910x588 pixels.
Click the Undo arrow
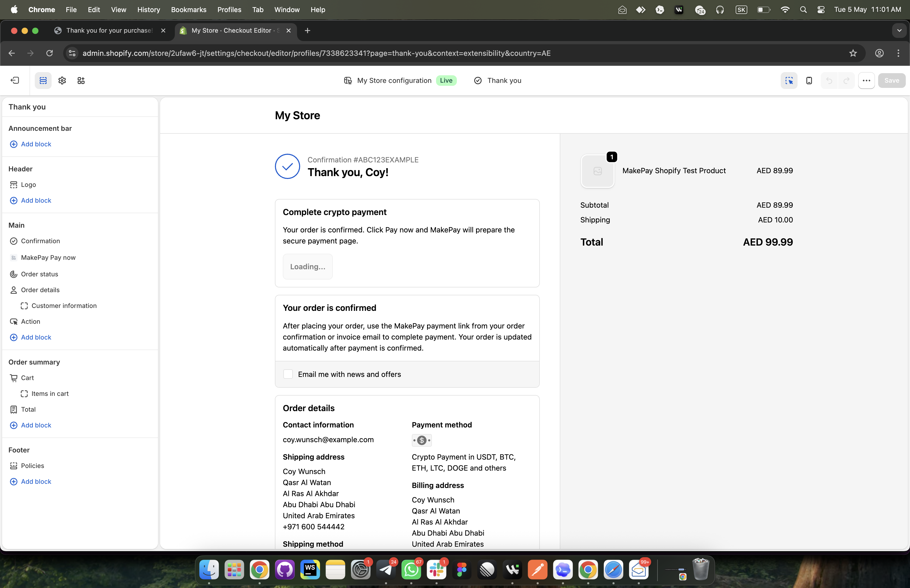[829, 80]
